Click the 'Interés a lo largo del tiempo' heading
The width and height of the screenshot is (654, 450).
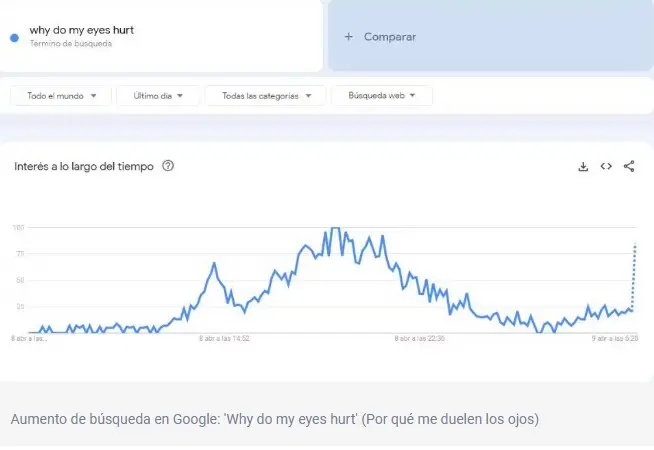click(84, 167)
